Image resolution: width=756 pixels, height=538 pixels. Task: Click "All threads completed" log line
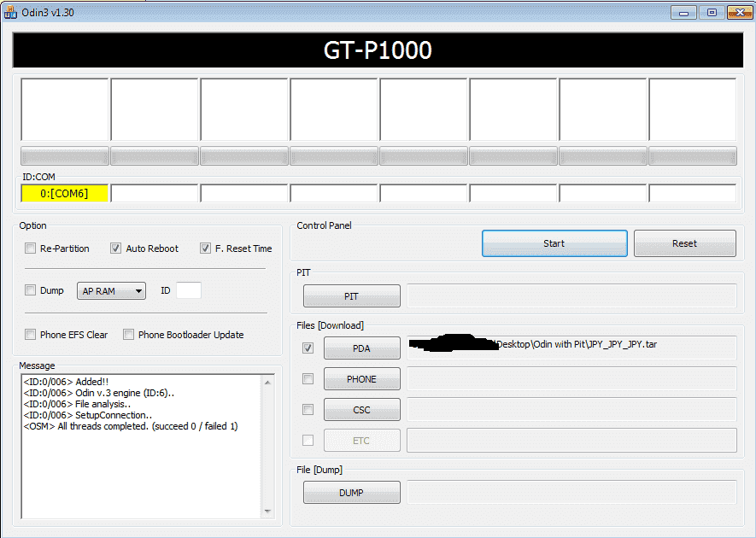point(131,426)
